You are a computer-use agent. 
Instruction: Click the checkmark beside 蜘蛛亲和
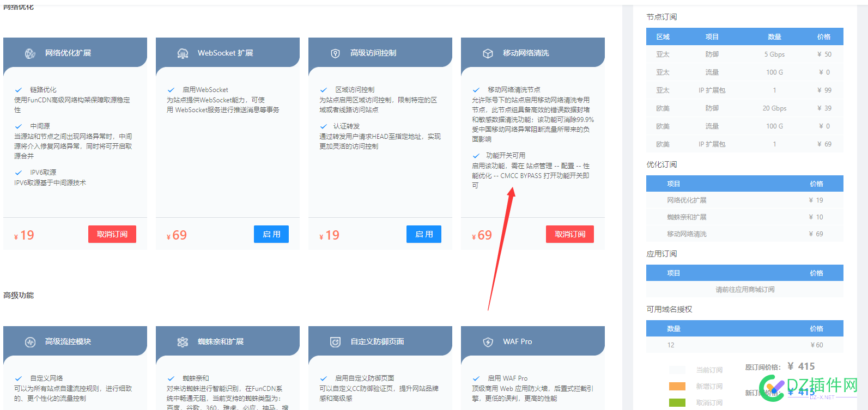pos(171,378)
